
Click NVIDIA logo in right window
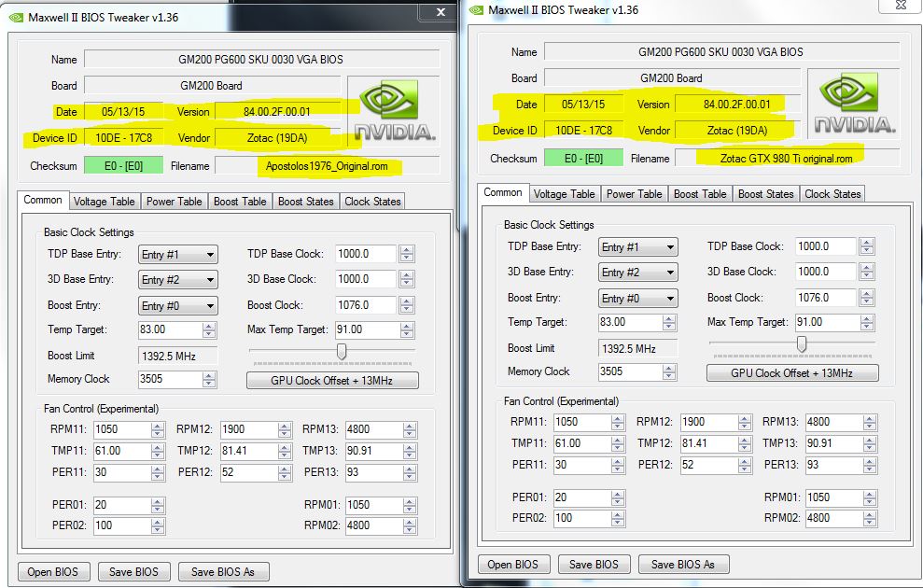pos(854,103)
